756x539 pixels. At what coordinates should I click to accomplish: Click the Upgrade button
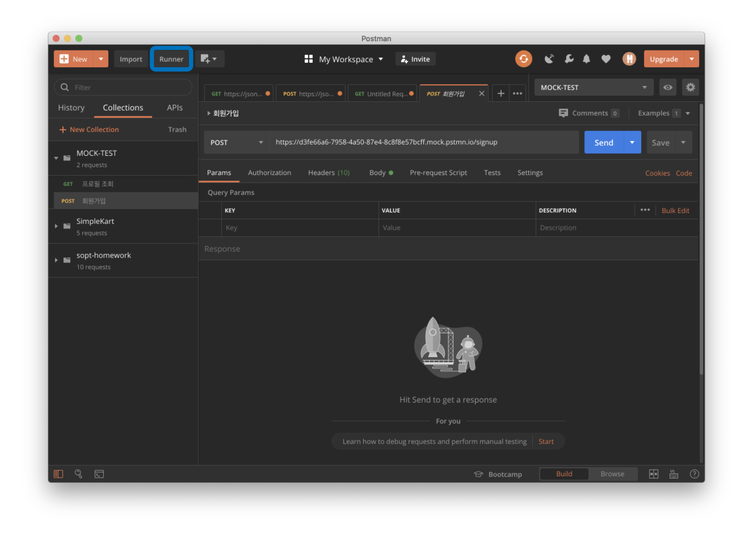click(663, 59)
